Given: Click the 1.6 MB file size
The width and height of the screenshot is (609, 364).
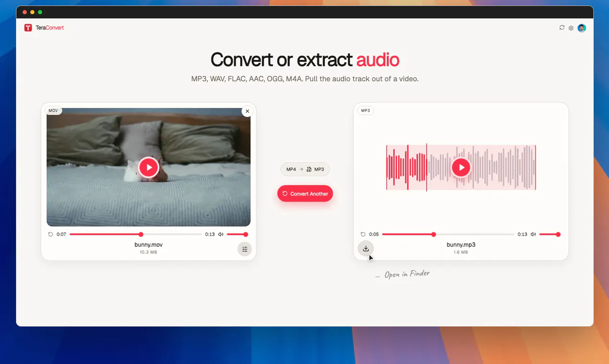Looking at the screenshot, I should (461, 252).
